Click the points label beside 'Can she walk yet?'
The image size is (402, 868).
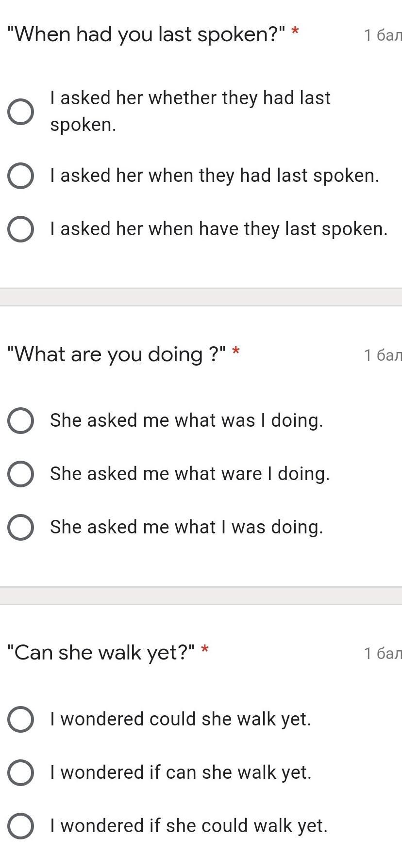(x=383, y=654)
